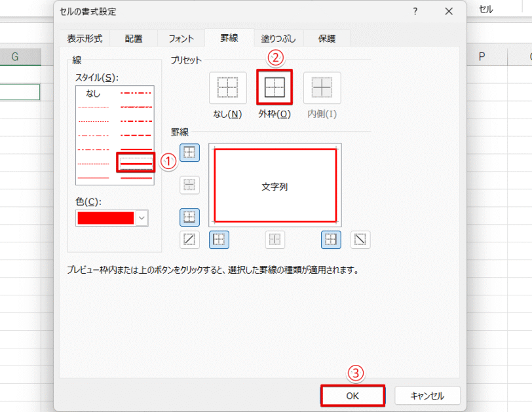The height and width of the screenshot is (412, 532).
Task: Select the なし (None) preset icon
Action: coord(227,87)
